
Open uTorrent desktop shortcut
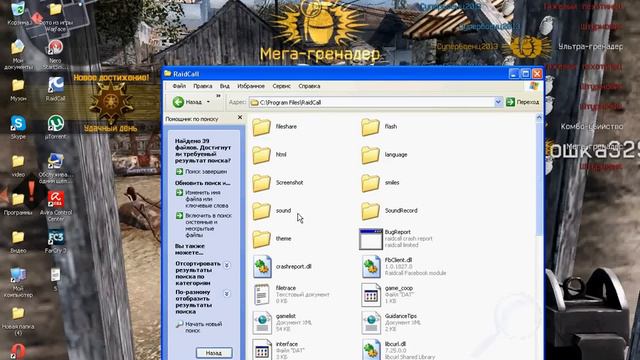(x=56, y=127)
